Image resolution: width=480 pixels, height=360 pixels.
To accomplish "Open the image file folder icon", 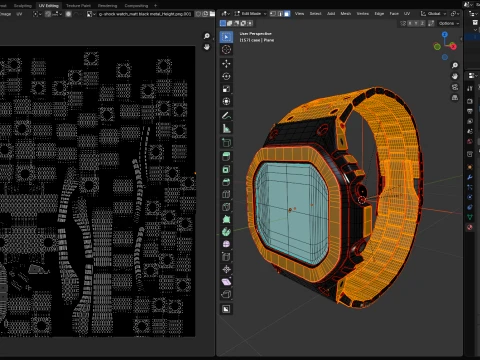I will [212, 14].
